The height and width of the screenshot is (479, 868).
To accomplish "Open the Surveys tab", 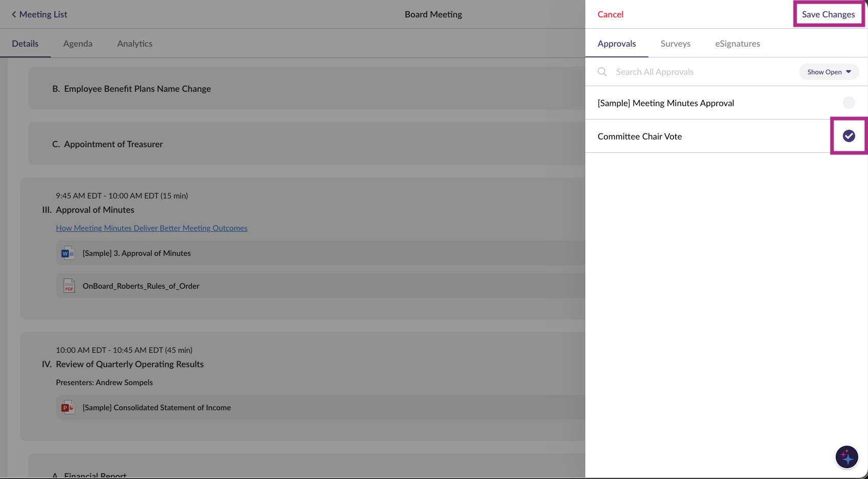I will 675,44.
